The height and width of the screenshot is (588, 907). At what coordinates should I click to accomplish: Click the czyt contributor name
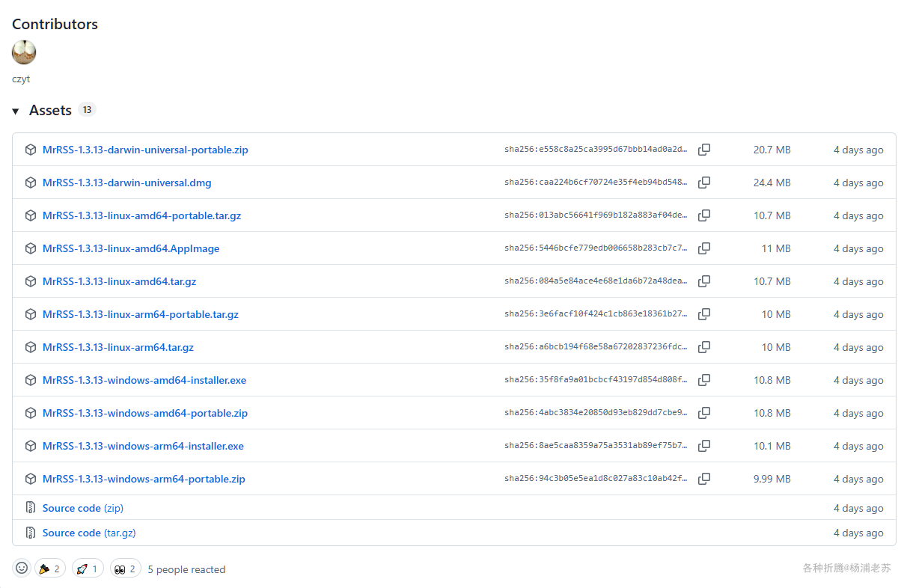point(21,79)
